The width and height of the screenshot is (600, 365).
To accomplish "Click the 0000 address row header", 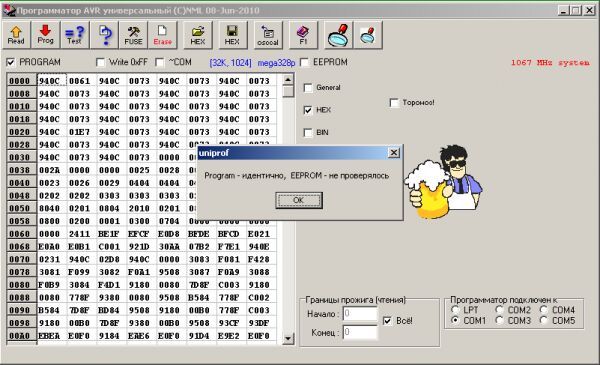I will pyautogui.click(x=21, y=81).
